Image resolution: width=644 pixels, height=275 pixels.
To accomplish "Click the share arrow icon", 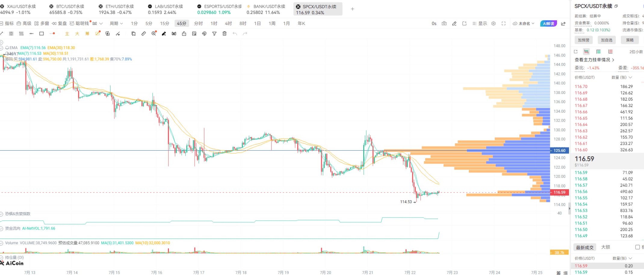I will click(x=563, y=23).
